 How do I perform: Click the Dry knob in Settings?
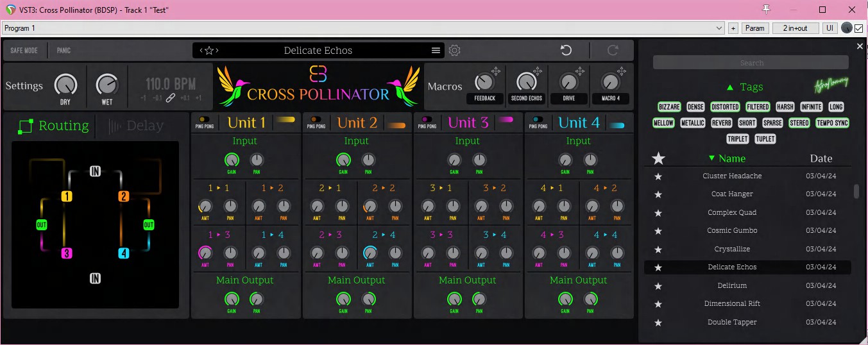[65, 85]
